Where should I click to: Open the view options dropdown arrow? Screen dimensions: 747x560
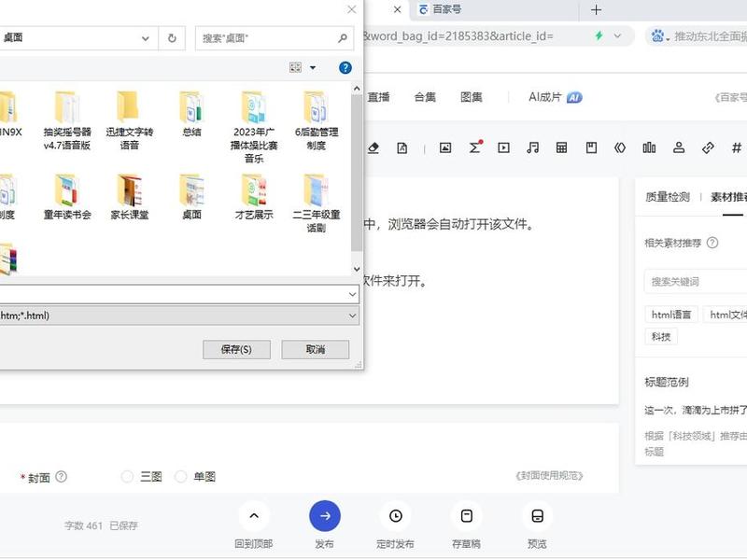pos(313,67)
